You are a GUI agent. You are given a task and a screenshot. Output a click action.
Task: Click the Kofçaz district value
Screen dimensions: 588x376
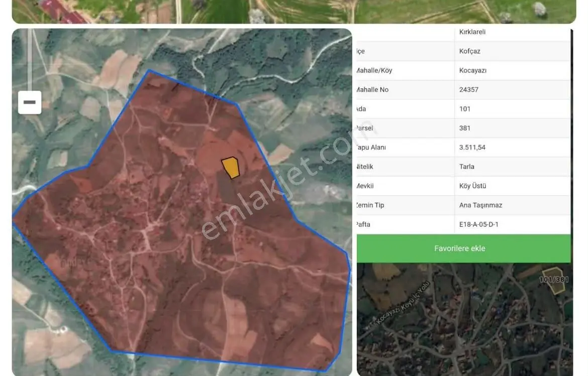pos(469,51)
